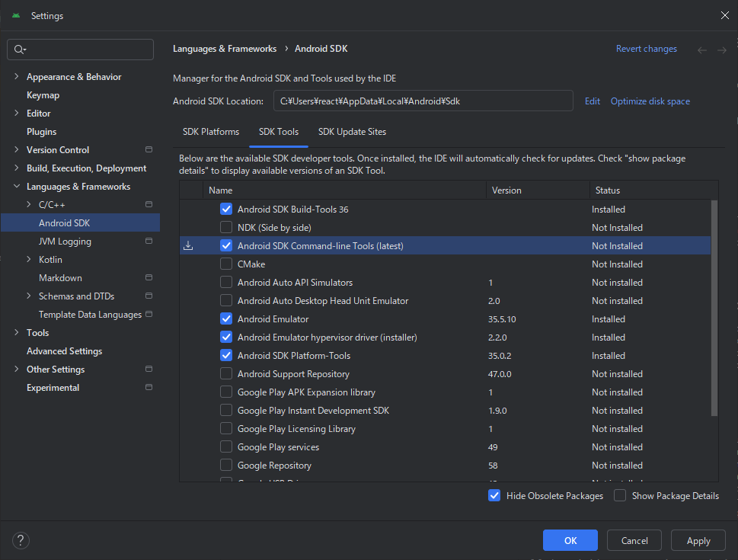Collapse Languages & Frameworks section
Viewport: 738px width, 560px height.
(x=17, y=187)
